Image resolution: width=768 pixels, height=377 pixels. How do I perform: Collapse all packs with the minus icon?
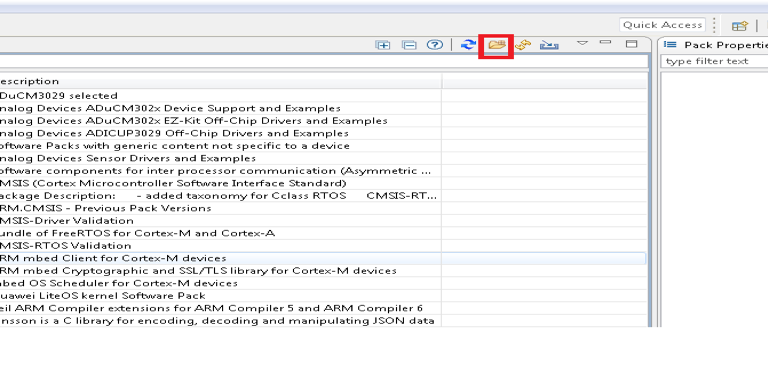(x=409, y=45)
